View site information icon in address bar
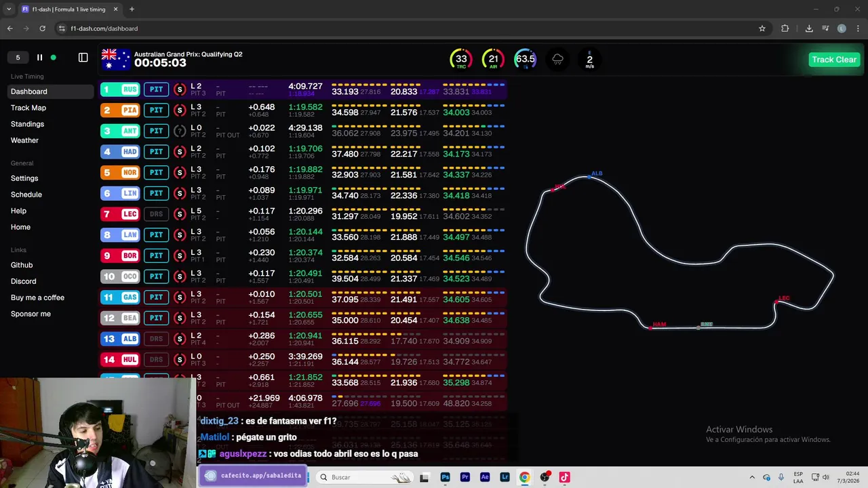The height and width of the screenshot is (488, 868). (62, 28)
